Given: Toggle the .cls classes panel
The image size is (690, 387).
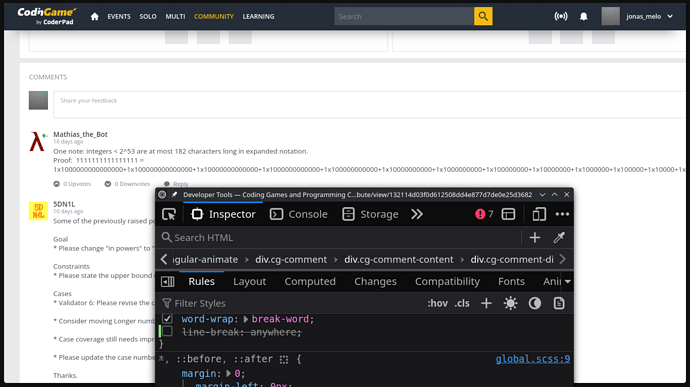Looking at the screenshot, I should coord(462,303).
